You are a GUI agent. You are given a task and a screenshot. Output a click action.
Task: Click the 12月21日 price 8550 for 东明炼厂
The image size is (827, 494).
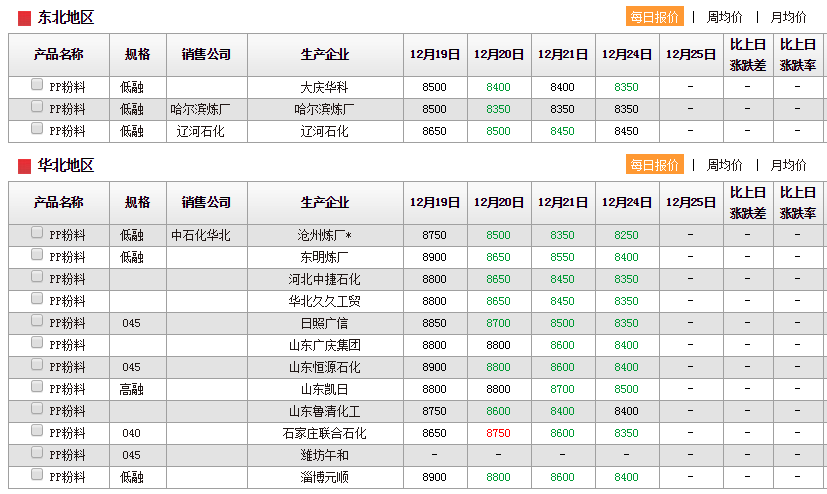pos(562,257)
